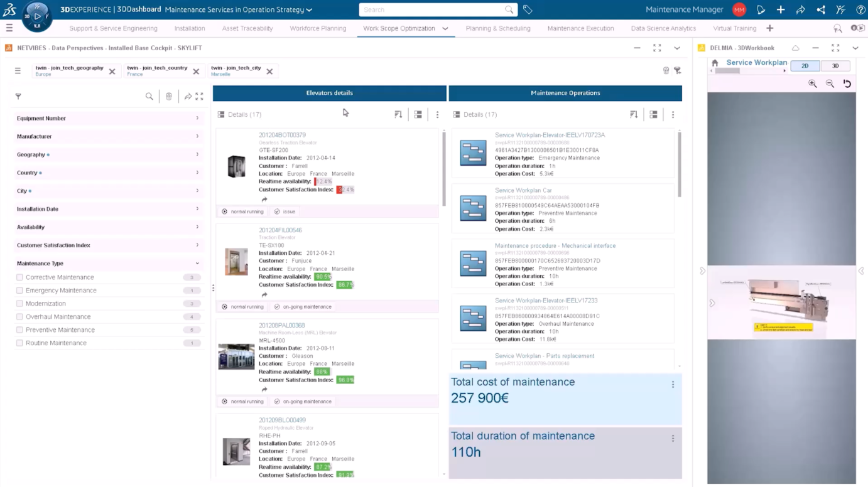868x487 pixels.
Task: Add a new dashboard tab with plus icon
Action: click(x=770, y=28)
